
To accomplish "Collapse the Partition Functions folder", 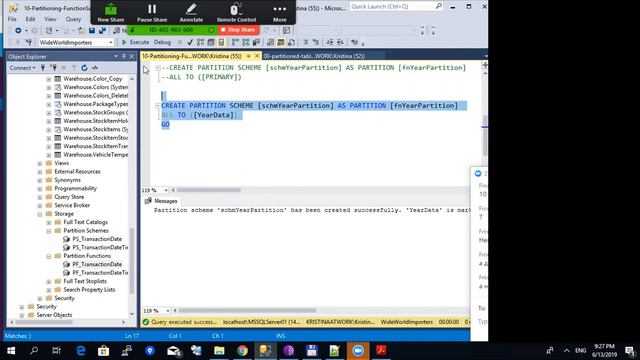I will pyautogui.click(x=49, y=256).
